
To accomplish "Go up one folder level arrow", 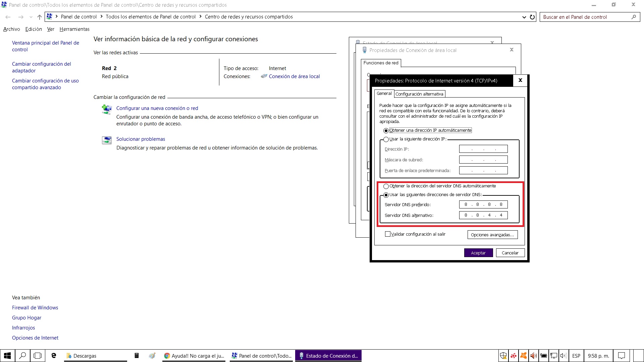I will click(x=40, y=17).
